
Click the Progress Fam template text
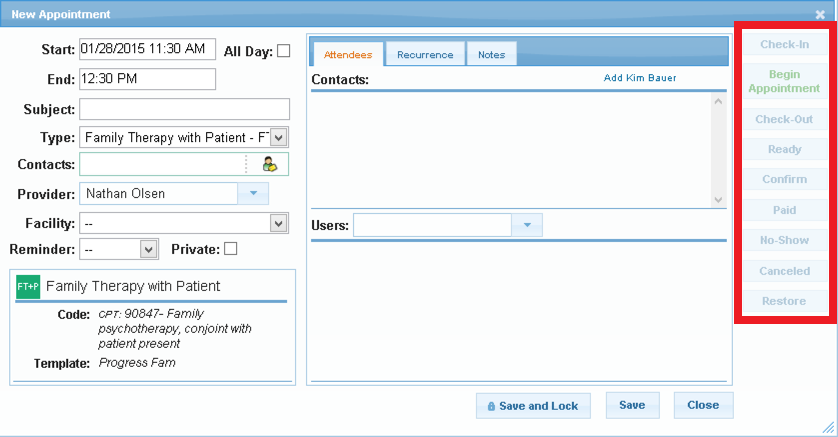coord(137,363)
